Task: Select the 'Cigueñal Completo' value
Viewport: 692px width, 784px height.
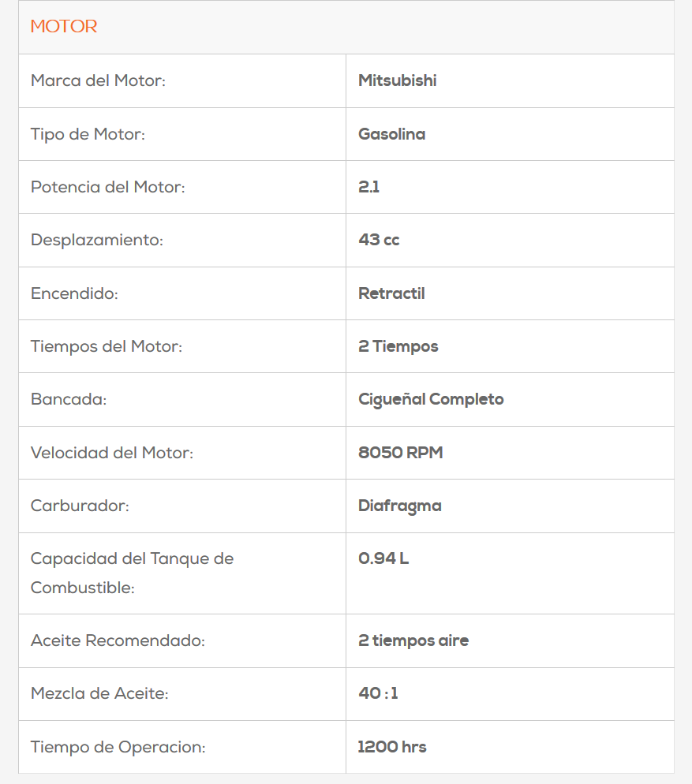Action: (x=431, y=399)
